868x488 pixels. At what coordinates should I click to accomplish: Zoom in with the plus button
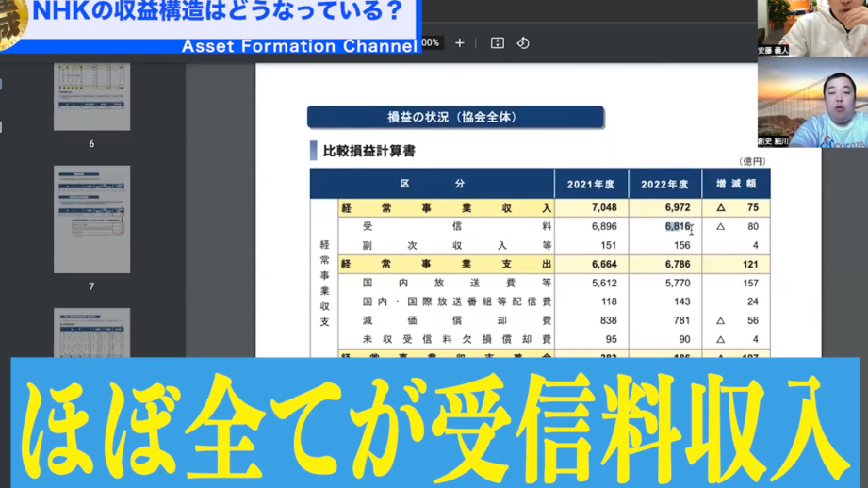tap(460, 43)
